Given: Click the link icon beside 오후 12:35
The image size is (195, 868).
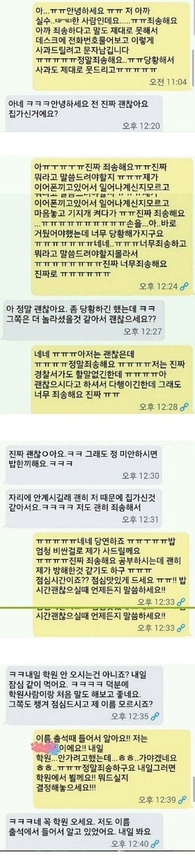Looking at the screenshot, I should point(156,716).
